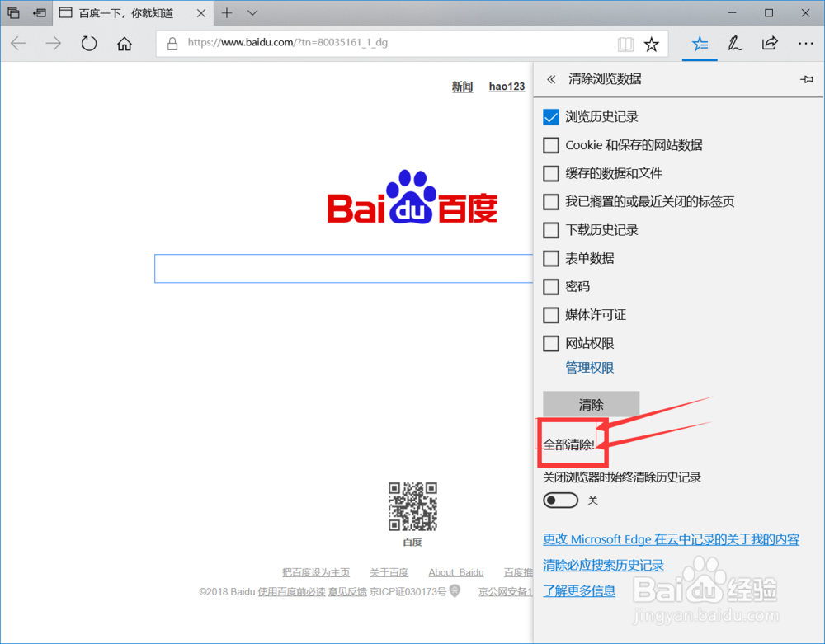Open Settings and more (...) icon
825x644 pixels.
(x=804, y=43)
